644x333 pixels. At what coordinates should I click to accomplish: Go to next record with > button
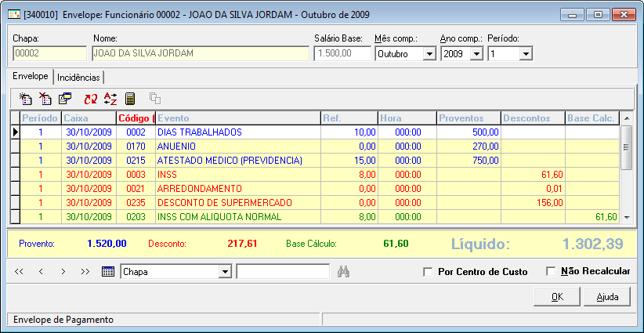coord(63,272)
